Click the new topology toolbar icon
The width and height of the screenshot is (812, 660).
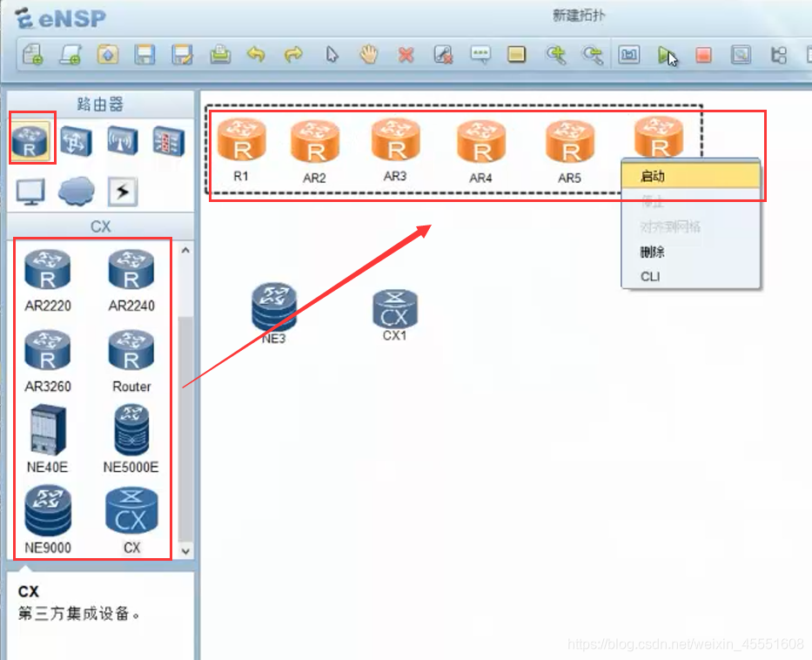pyautogui.click(x=32, y=54)
